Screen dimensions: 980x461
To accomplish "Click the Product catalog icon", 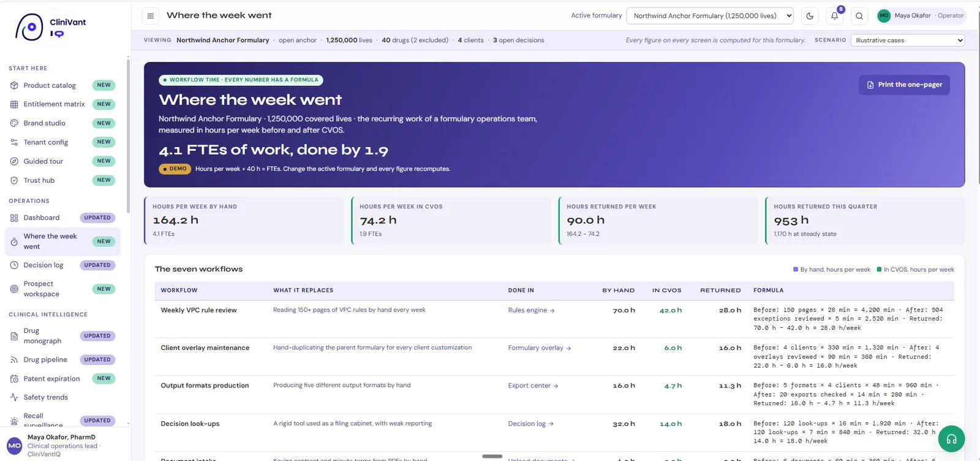I will pos(14,86).
